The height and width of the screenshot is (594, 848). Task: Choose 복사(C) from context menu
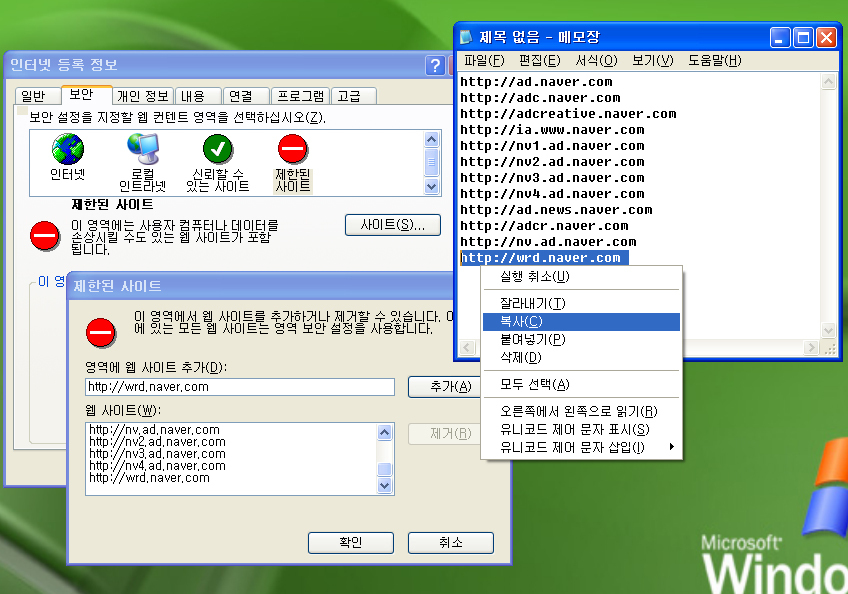click(x=581, y=321)
